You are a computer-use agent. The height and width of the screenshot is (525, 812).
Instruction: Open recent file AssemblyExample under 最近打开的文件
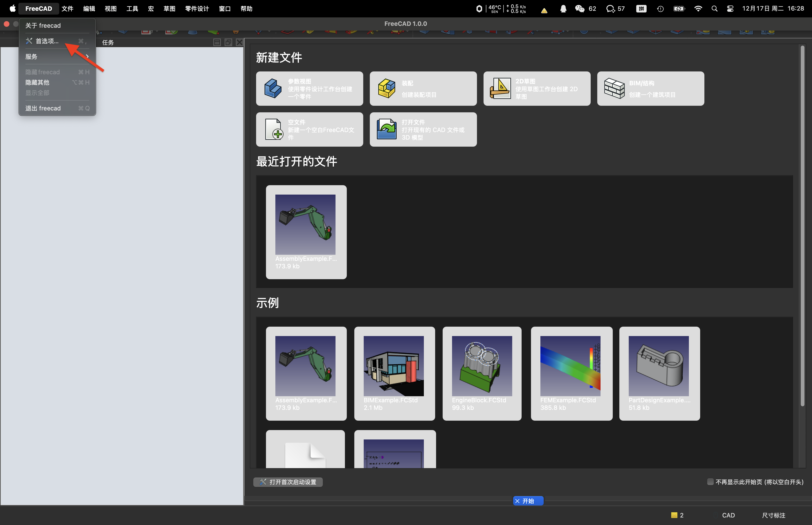(x=306, y=232)
